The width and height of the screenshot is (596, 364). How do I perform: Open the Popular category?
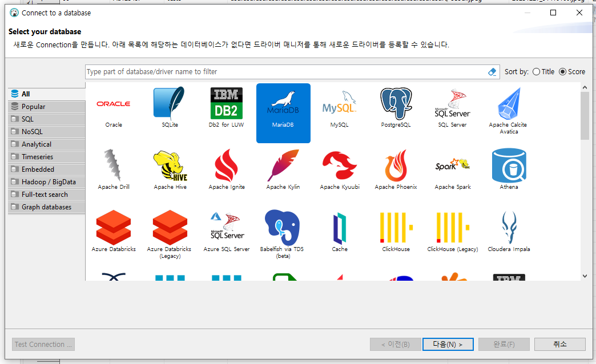[x=46, y=106]
